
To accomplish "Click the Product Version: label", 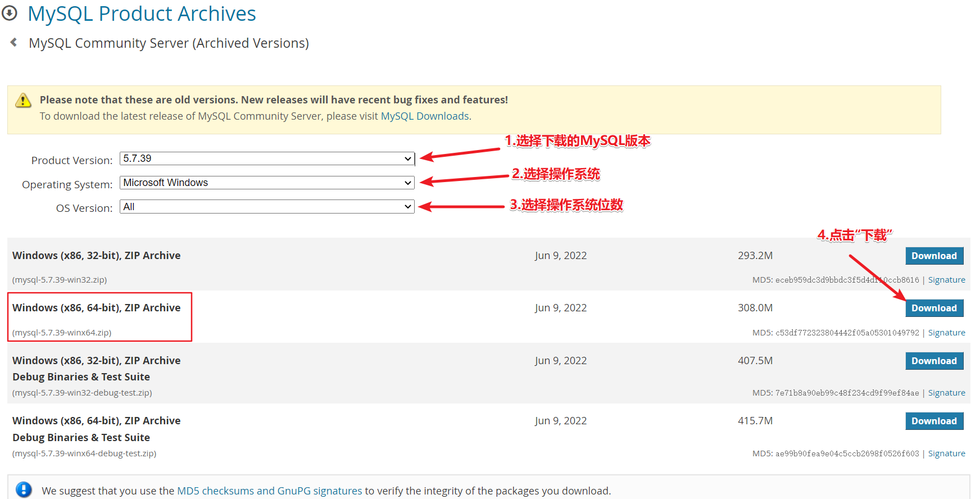I will [72, 161].
